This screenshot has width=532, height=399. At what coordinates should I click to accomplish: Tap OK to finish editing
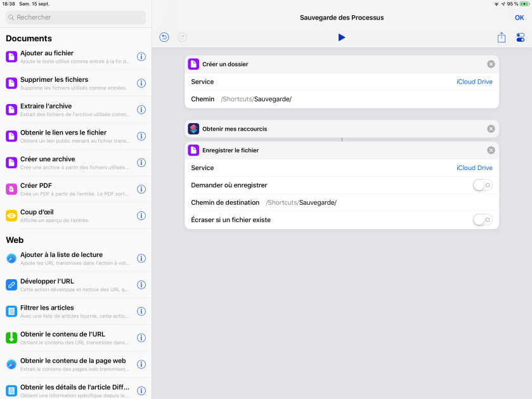click(x=519, y=18)
